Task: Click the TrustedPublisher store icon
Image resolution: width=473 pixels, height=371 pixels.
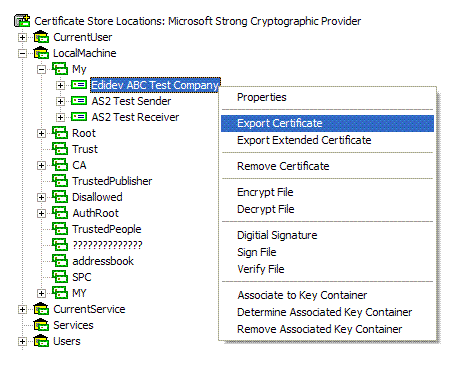Action: [x=60, y=181]
